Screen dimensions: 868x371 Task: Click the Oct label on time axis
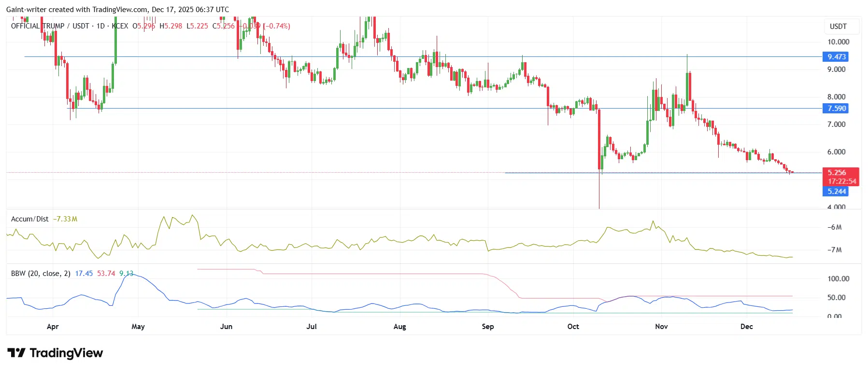tap(573, 327)
